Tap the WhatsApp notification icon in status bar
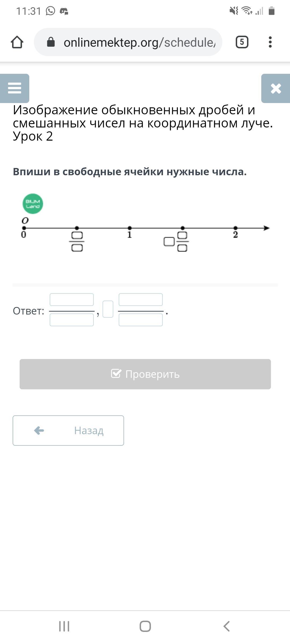290x644 pixels. click(50, 11)
